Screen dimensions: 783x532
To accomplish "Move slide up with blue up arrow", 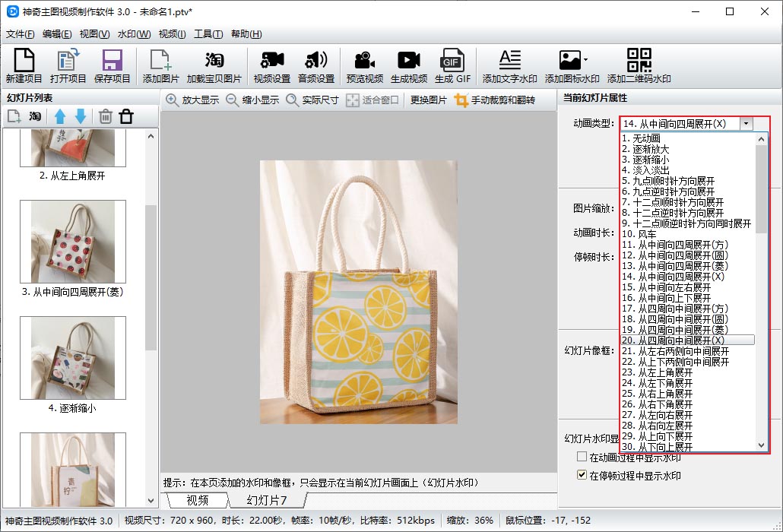I will (60, 116).
